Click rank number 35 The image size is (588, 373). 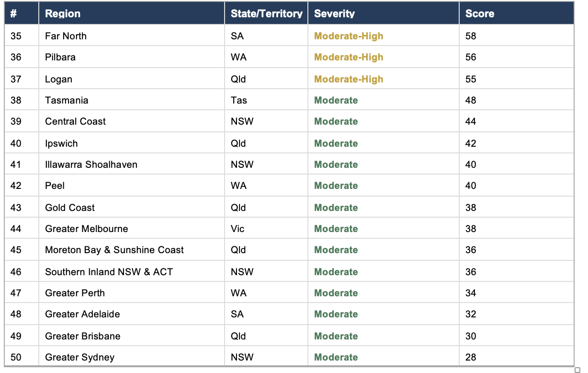tap(16, 36)
